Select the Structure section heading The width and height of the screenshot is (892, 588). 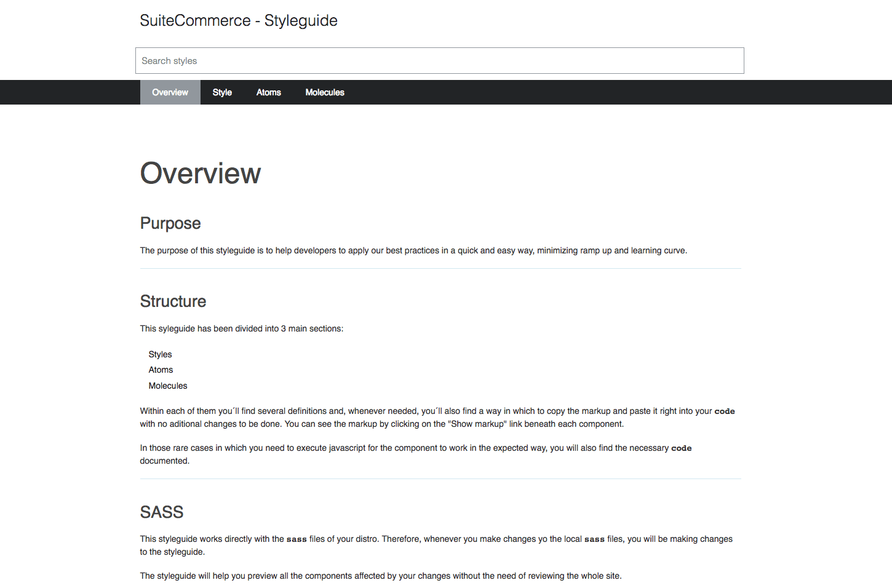coord(173,301)
